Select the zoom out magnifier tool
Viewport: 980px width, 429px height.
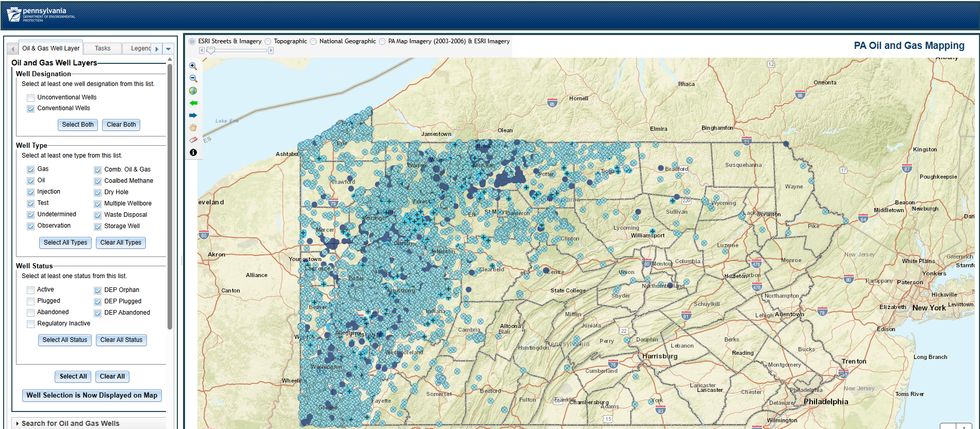pos(193,78)
